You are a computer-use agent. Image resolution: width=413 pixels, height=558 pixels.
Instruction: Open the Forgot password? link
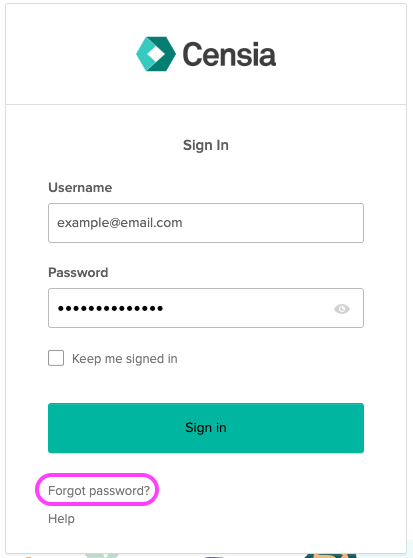(99, 490)
